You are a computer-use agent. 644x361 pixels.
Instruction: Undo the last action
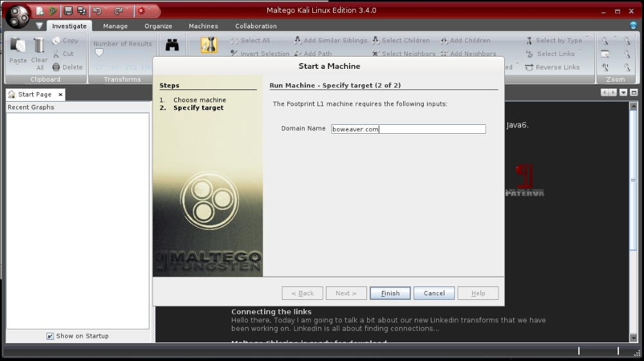[x=97, y=11]
